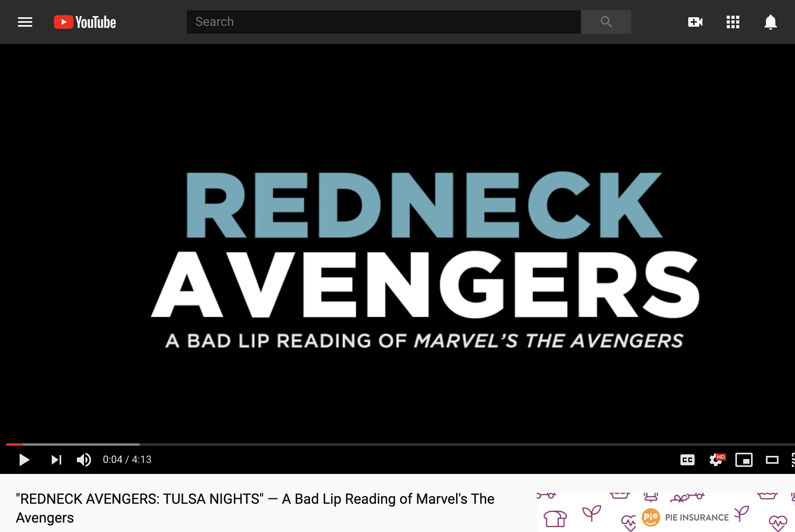Viewport: 795px width, 532px height.
Task: Open the create video camera icon
Action: pyautogui.click(x=695, y=22)
